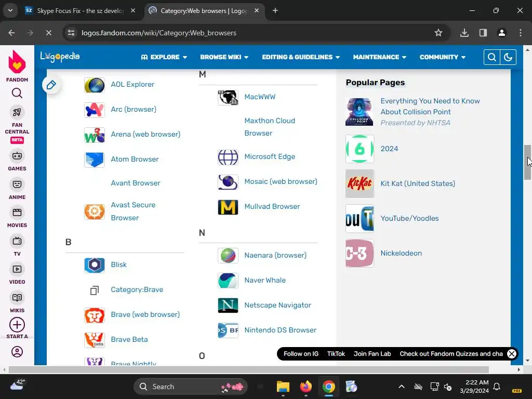The image size is (532, 399).
Task: Open the TV icon in sidebar
Action: (x=17, y=241)
